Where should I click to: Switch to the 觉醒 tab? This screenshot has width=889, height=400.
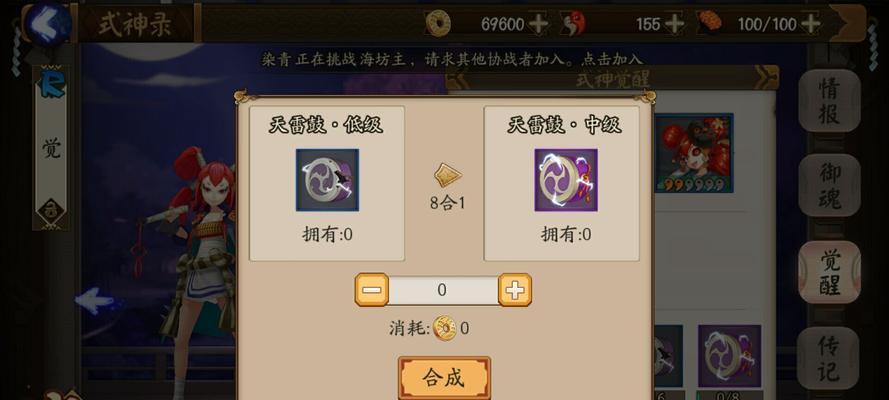(x=829, y=272)
